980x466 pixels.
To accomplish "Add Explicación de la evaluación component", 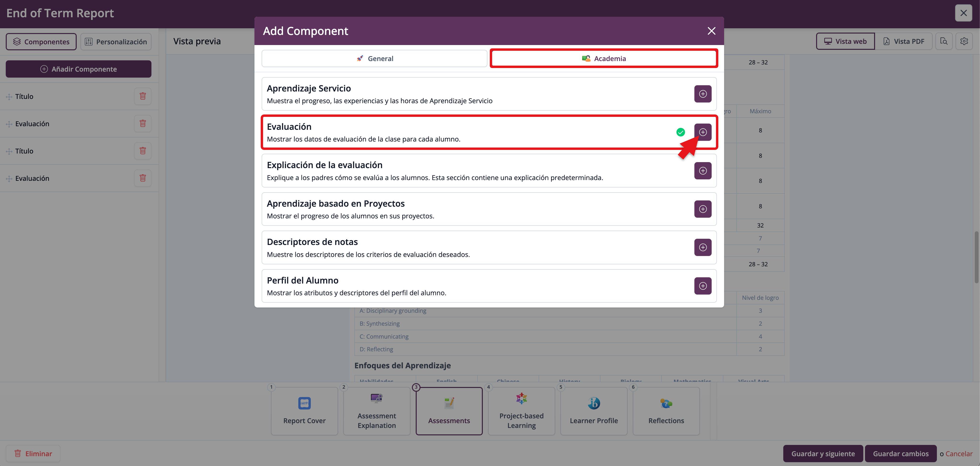I will click(x=702, y=171).
